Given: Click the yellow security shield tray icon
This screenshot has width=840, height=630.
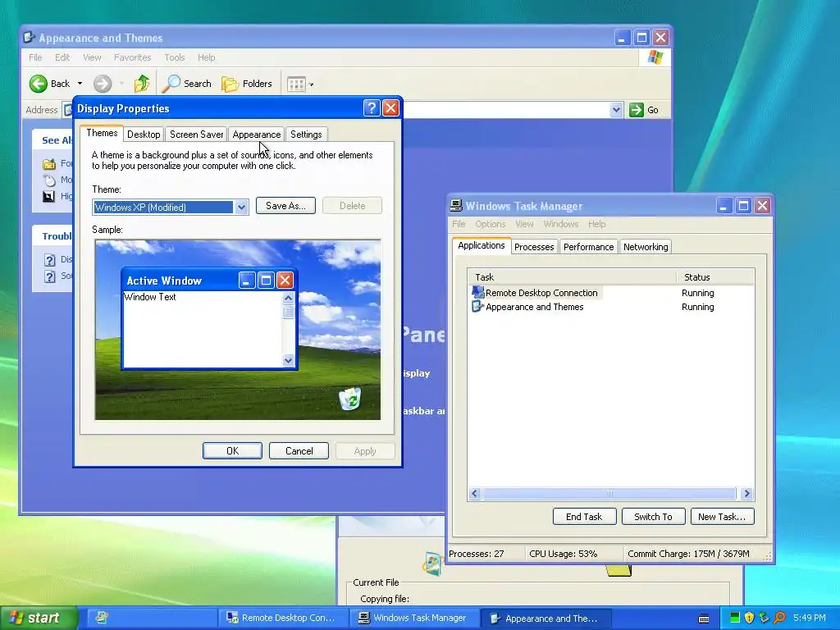Looking at the screenshot, I should 750,618.
